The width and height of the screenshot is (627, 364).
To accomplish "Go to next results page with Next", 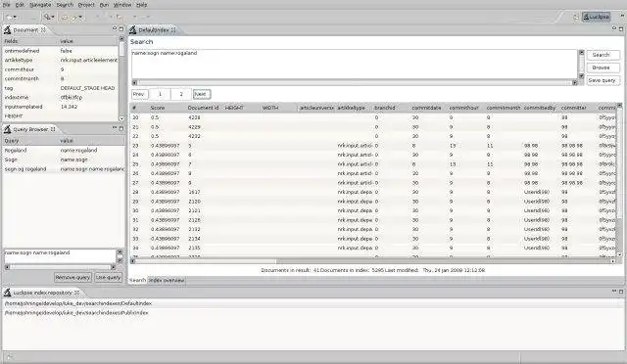I will tap(202, 94).
